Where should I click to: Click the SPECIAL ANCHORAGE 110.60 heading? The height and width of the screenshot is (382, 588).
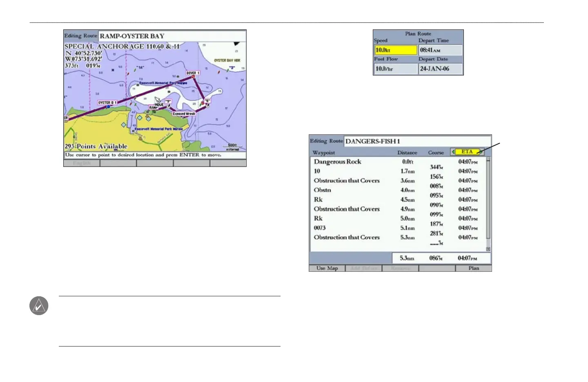coord(122,47)
